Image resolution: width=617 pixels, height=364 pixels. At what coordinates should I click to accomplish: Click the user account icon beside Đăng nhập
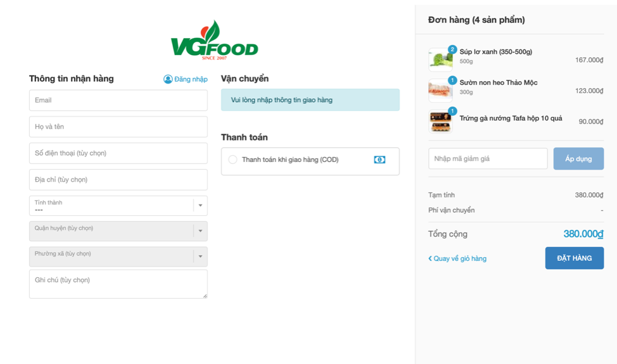[168, 79]
